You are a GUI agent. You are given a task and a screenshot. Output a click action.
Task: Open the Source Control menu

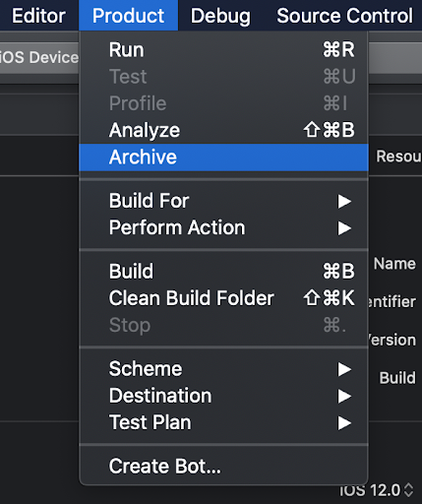(344, 16)
